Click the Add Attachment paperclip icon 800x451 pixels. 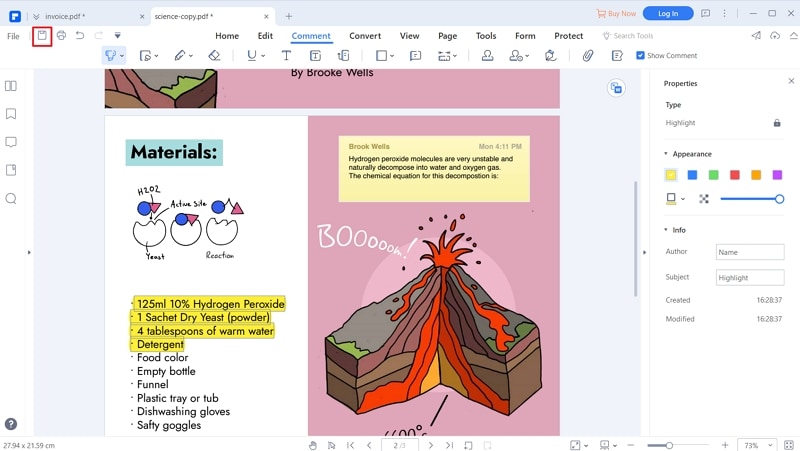click(x=588, y=55)
